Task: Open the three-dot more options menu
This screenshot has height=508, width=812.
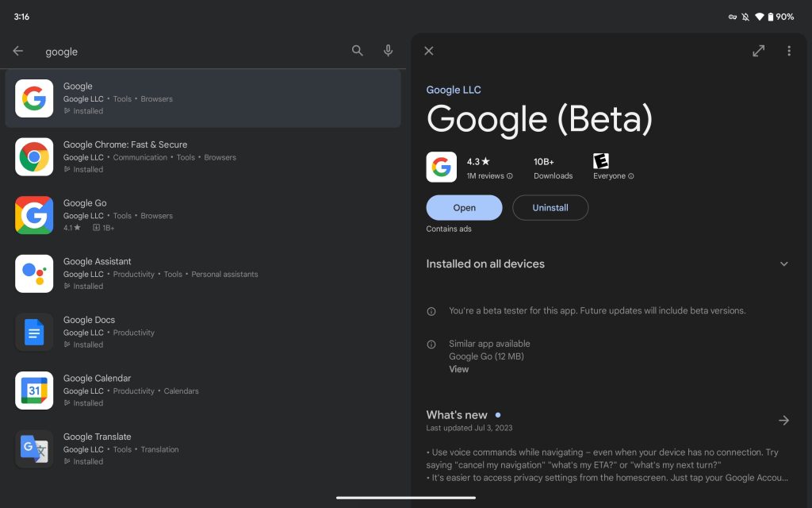Action: 789,51
